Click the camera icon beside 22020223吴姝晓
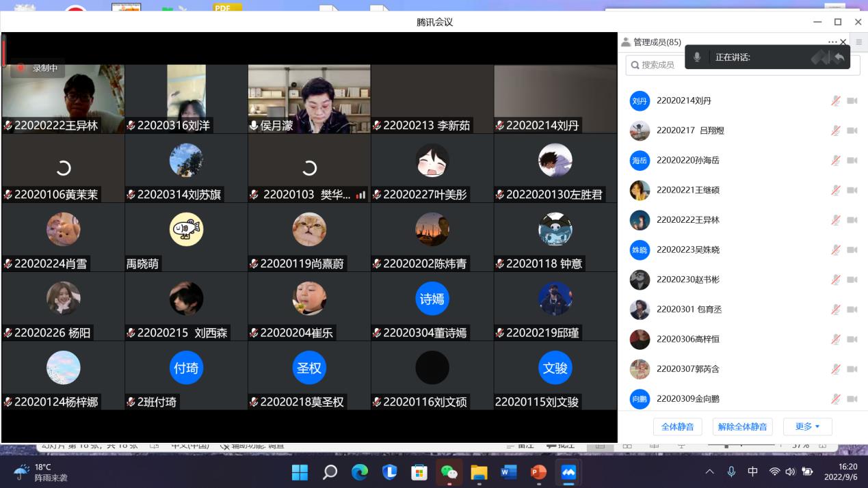Screen dimensions: 868x488 [x=852, y=249]
